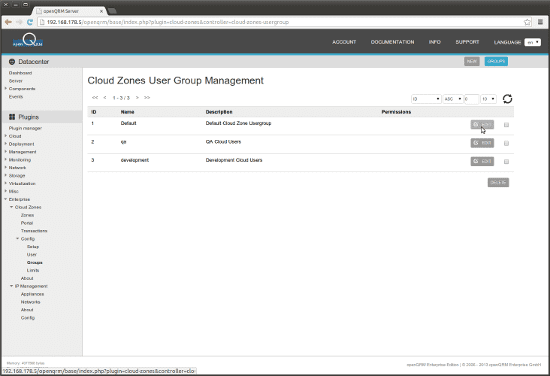Check the box for qa group row
Screen dimensions: 550x376
pyautogui.click(x=506, y=143)
